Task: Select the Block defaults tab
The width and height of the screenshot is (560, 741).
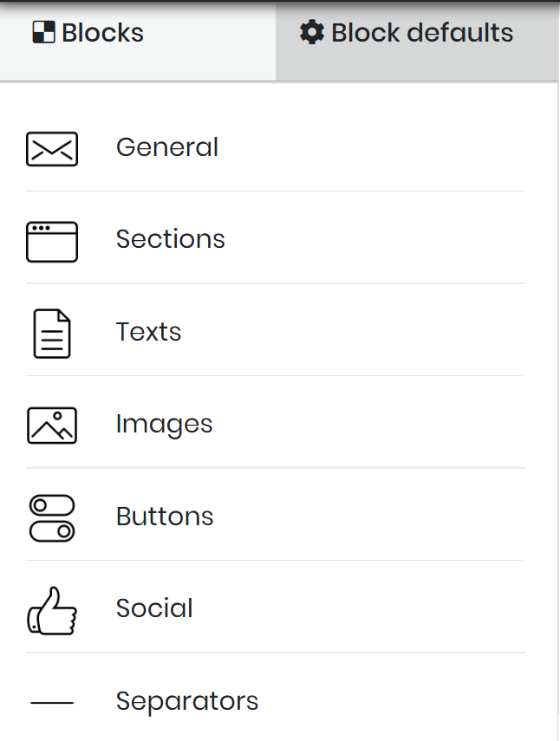Action: pyautogui.click(x=417, y=40)
